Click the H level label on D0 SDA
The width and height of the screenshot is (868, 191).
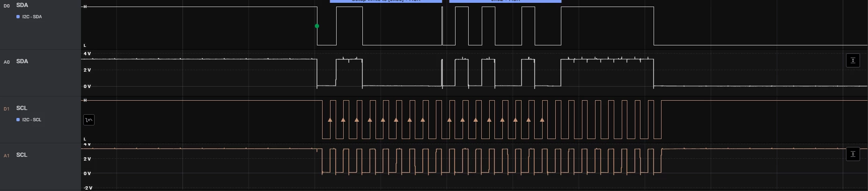[x=85, y=7]
